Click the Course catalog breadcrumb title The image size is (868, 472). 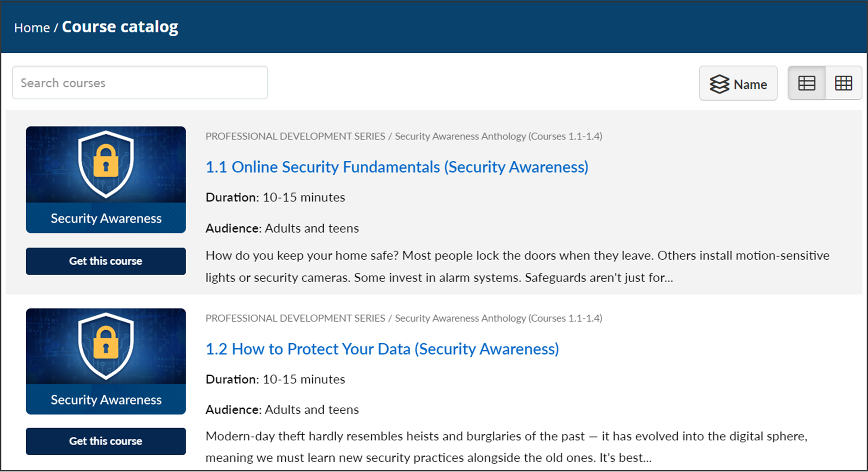pyautogui.click(x=120, y=27)
